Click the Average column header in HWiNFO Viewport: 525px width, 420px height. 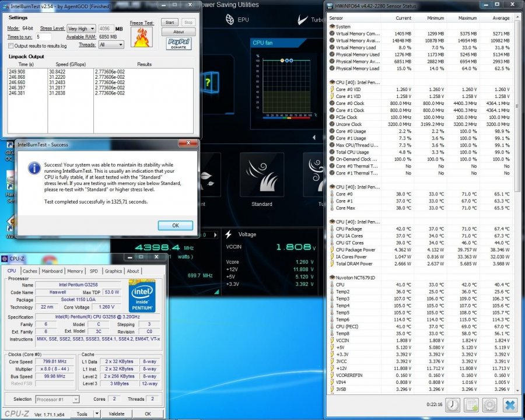click(501, 18)
